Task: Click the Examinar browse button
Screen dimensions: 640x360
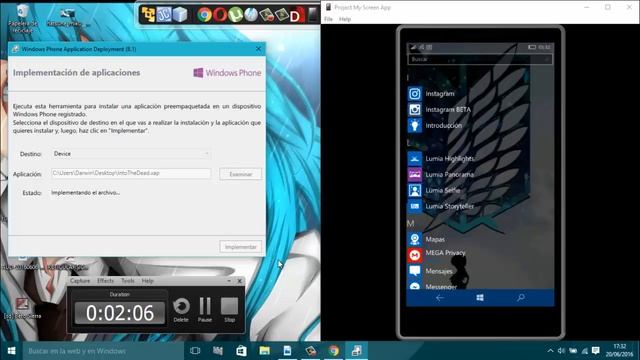Action: (x=240, y=174)
